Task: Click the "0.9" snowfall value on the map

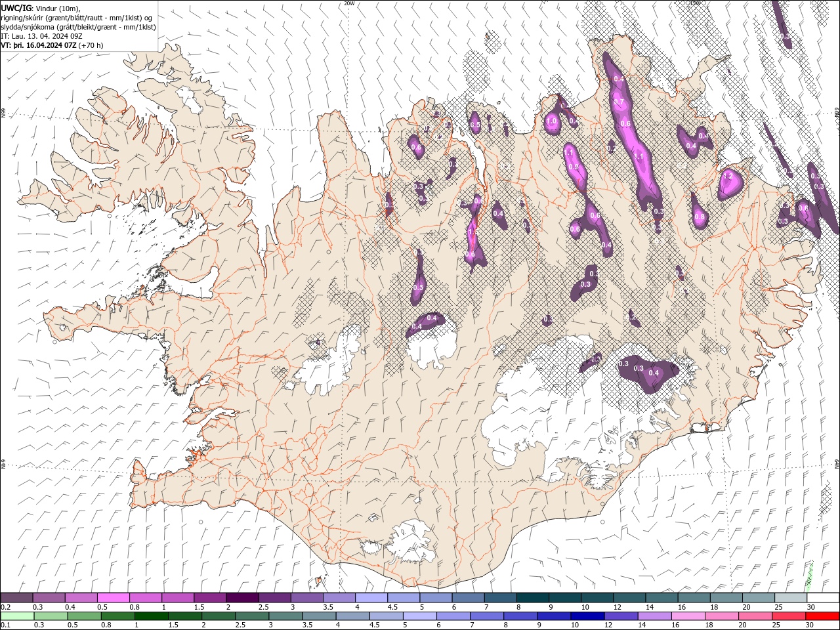Action: click(x=574, y=167)
